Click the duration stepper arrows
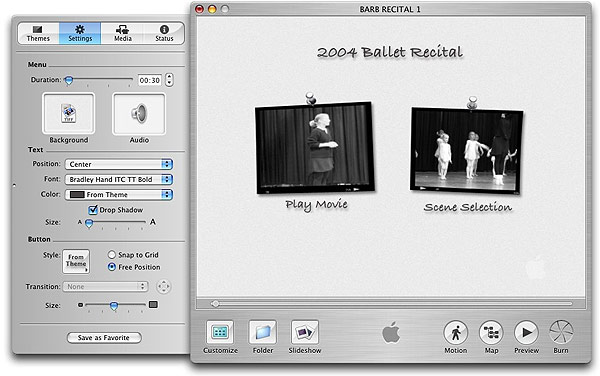600x376 pixels. tap(169, 80)
